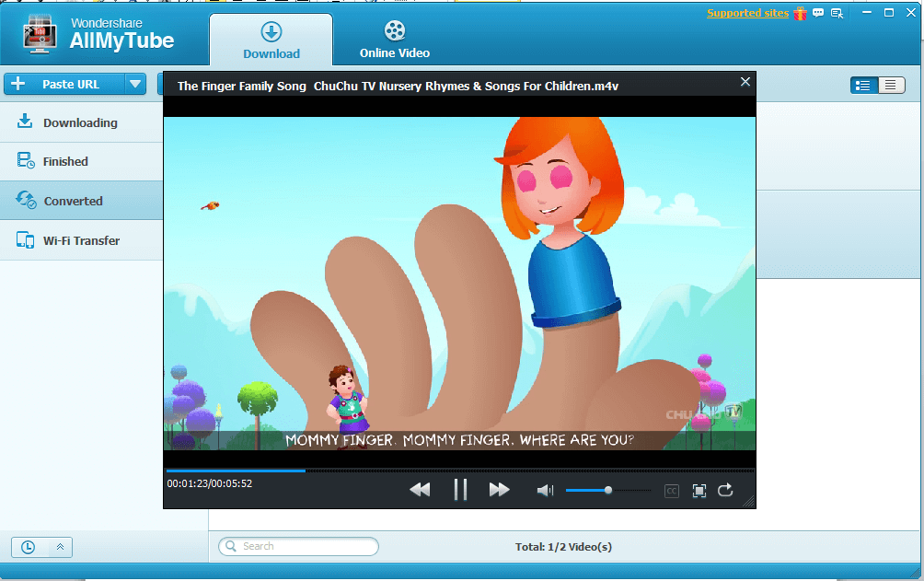924x581 pixels.
Task: Click the loop/repeat playback icon
Action: (725, 490)
